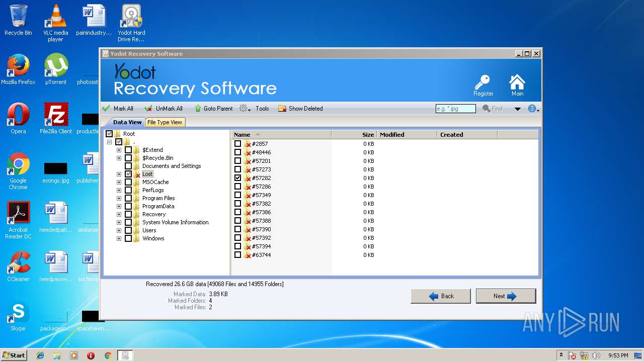Uncheck the #57282 folder checkbox

click(x=237, y=178)
